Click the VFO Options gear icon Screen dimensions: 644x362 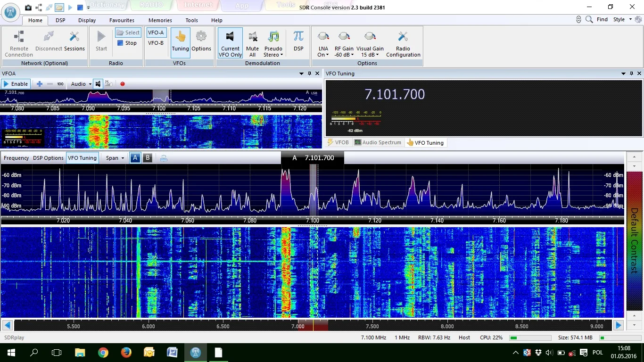(x=201, y=37)
